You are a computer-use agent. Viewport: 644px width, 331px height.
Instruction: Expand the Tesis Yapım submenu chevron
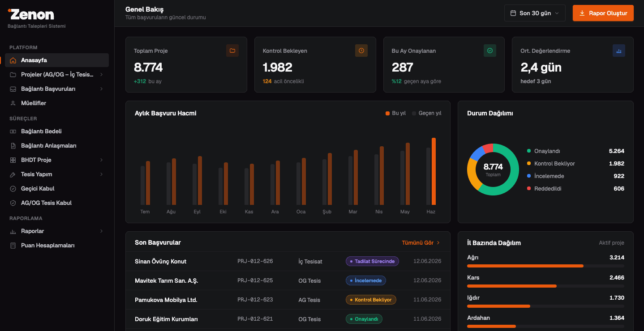pyautogui.click(x=102, y=174)
